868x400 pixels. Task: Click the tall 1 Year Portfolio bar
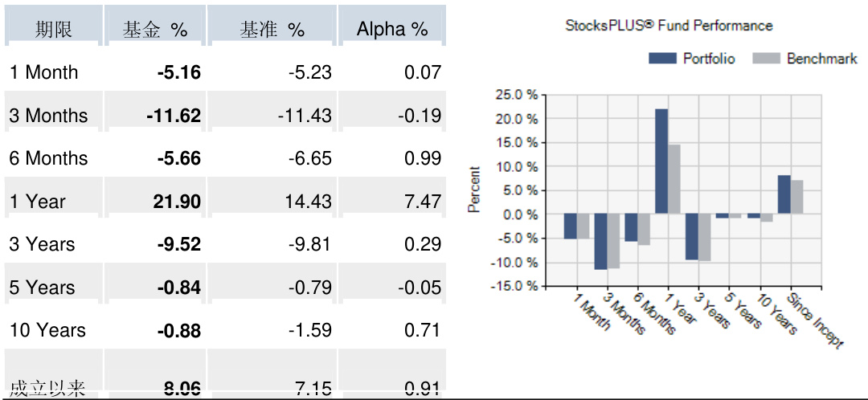tap(661, 161)
